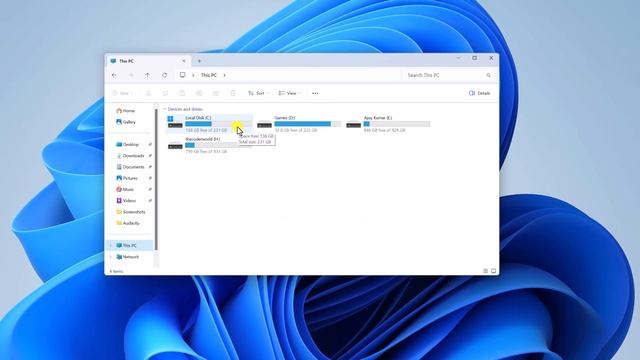Open the Desktop quick access folder
Image resolution: width=640 pixels, height=360 pixels.
[127, 144]
